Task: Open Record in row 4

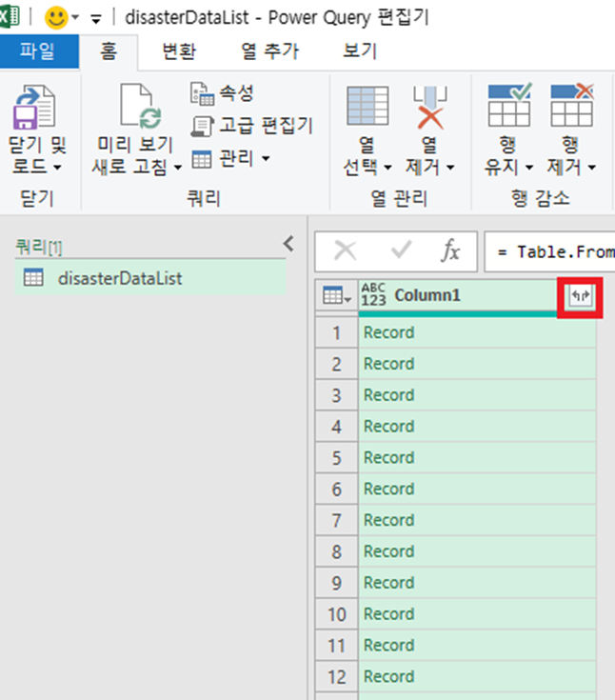Action: point(388,427)
